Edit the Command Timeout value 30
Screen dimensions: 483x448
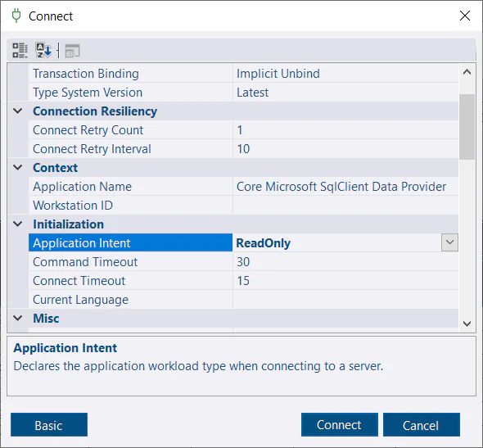(x=345, y=262)
